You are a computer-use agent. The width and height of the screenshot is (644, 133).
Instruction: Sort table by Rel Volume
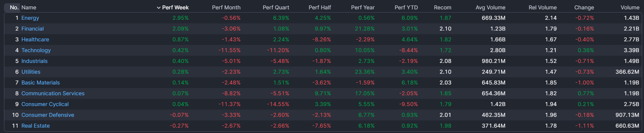(543, 8)
